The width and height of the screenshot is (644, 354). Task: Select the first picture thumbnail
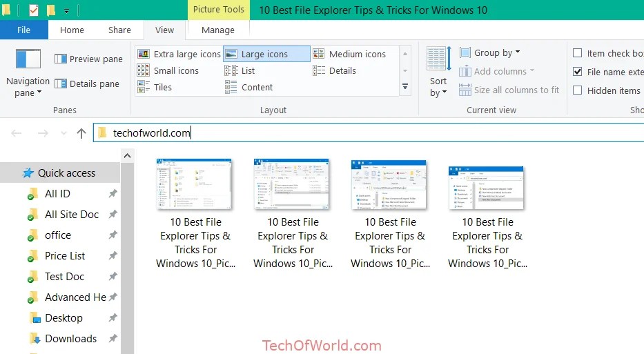click(x=194, y=184)
